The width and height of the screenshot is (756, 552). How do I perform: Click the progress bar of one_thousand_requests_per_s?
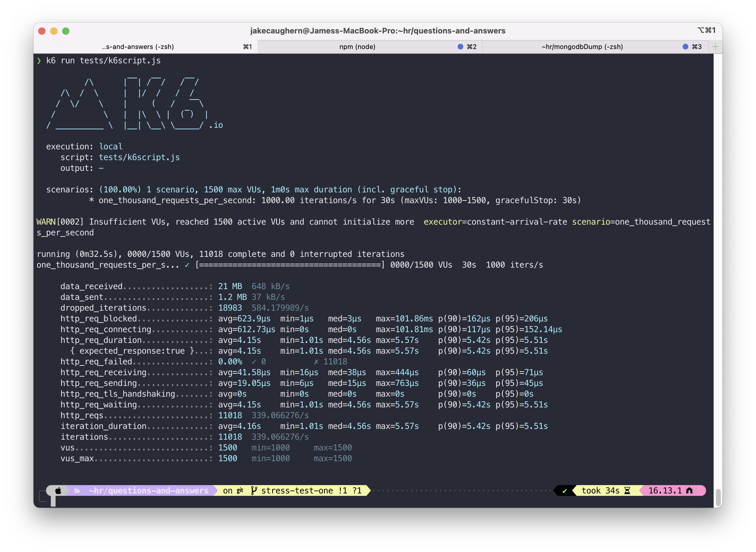(x=290, y=265)
